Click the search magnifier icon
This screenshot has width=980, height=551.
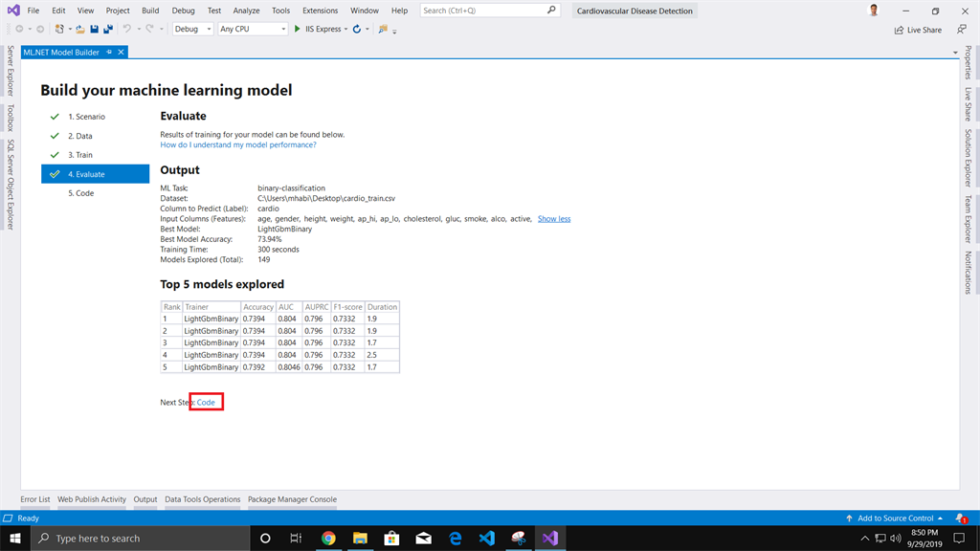point(551,10)
